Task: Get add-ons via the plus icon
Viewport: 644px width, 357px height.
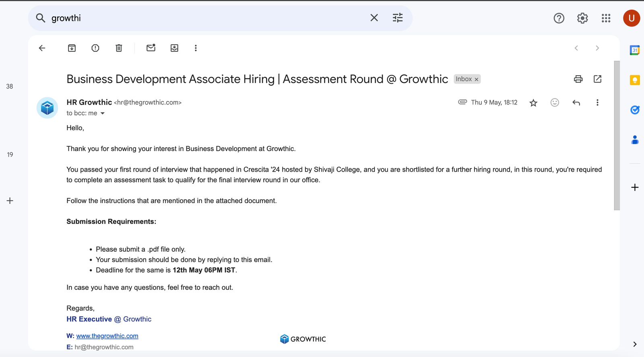Action: click(x=635, y=187)
